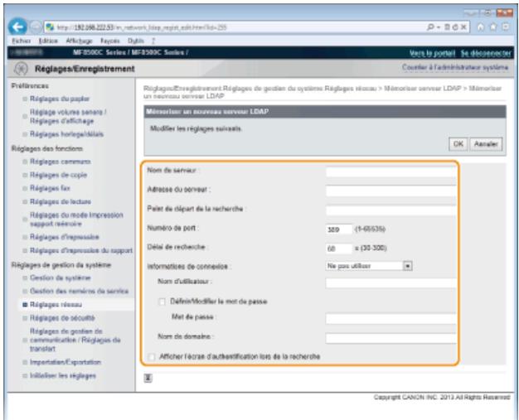
Task: Open Gestion des numéros de service
Action: tap(79, 292)
